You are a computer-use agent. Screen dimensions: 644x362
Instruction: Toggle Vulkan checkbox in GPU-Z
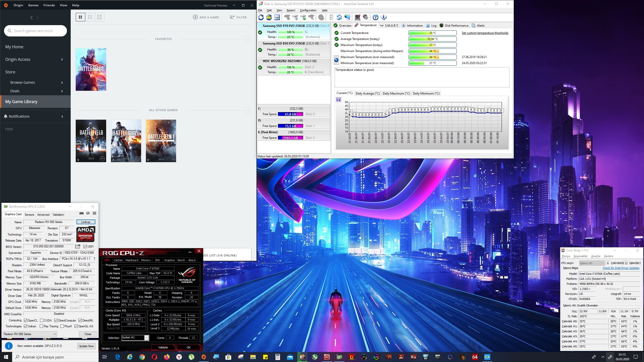point(25,326)
